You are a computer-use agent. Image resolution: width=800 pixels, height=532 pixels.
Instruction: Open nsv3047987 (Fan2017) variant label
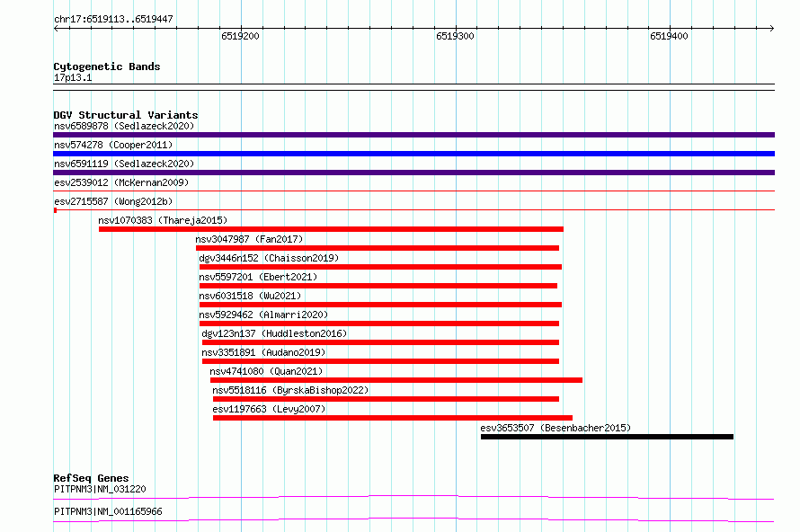click(249, 239)
